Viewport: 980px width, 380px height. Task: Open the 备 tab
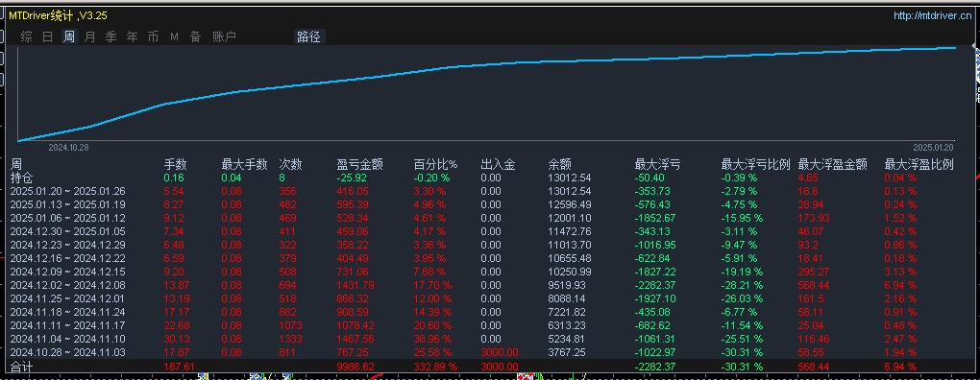click(196, 36)
